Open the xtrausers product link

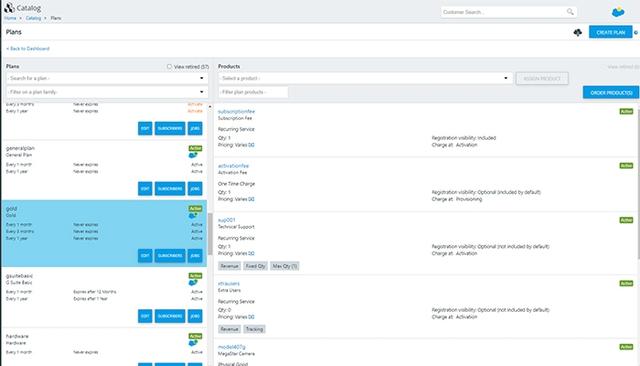[x=229, y=283]
